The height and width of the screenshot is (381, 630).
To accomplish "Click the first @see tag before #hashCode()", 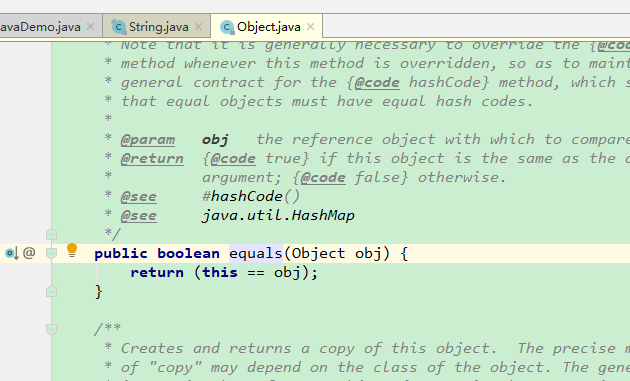I will (139, 196).
